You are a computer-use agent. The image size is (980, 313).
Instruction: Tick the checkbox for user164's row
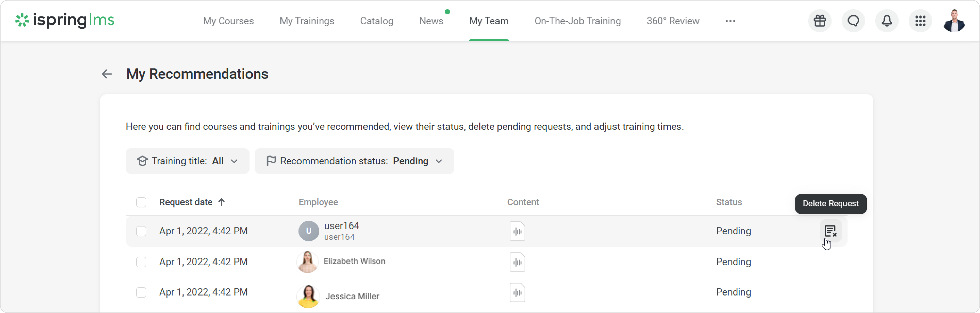coord(141,231)
